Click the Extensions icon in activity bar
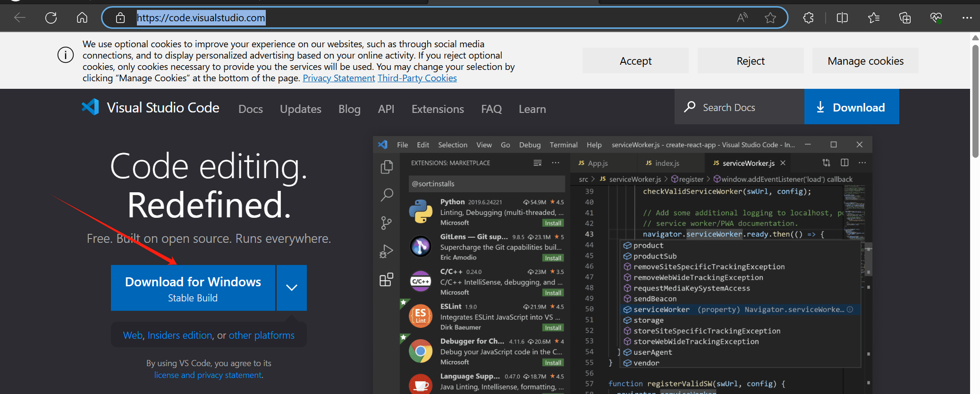The image size is (980, 394). click(x=387, y=279)
